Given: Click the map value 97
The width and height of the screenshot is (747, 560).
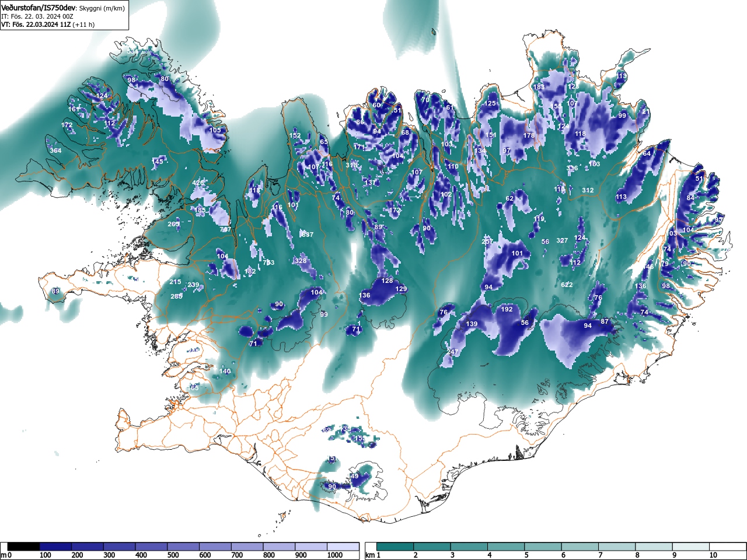Looking at the screenshot, I should click(507, 150).
